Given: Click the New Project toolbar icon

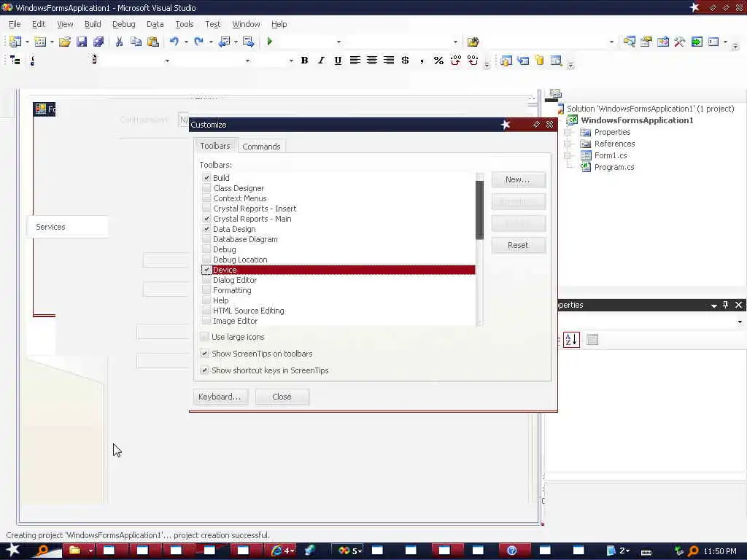Looking at the screenshot, I should 15,42.
